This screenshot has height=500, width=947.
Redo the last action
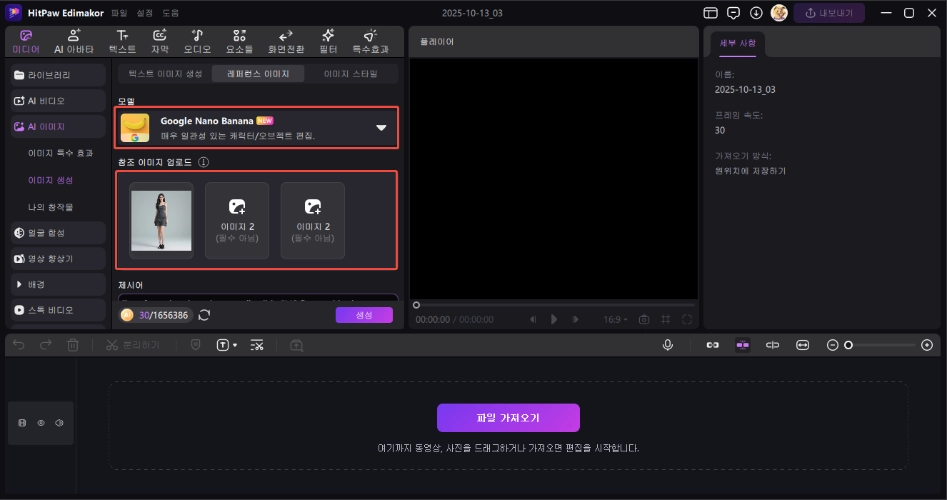click(46, 345)
